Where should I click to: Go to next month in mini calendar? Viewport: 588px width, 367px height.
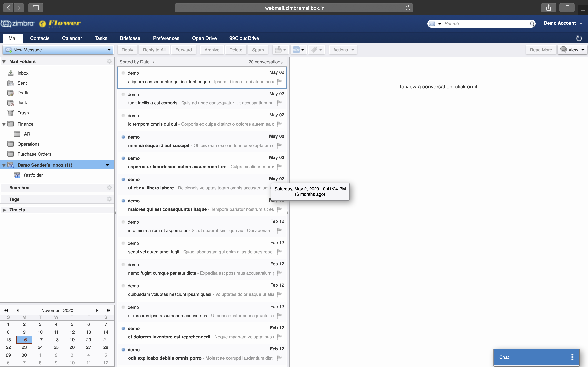[x=97, y=310]
